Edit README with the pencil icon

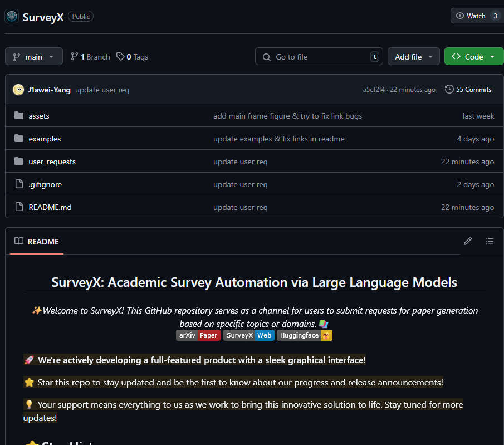click(x=468, y=241)
